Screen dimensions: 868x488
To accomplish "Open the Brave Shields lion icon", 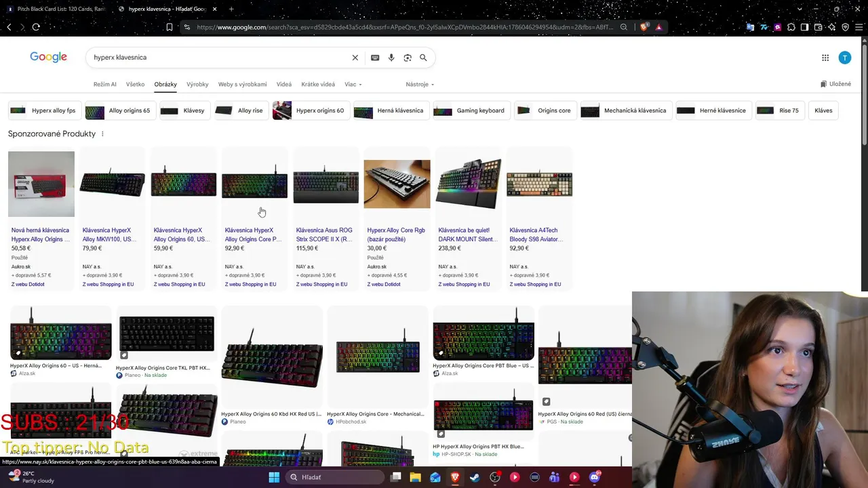I will (644, 27).
